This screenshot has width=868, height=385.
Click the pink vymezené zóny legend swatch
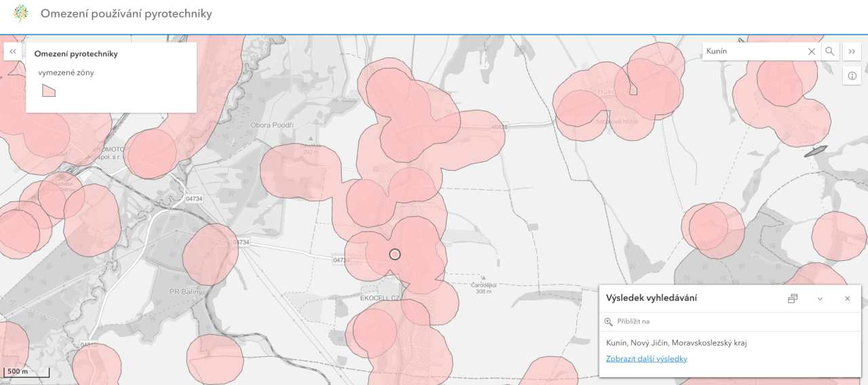[x=48, y=90]
